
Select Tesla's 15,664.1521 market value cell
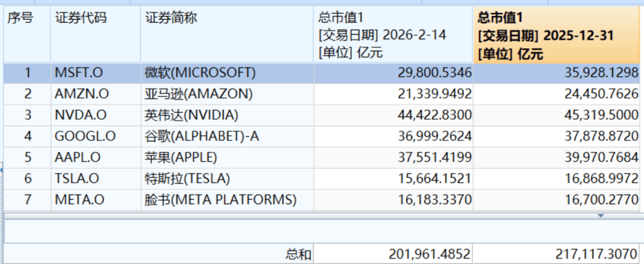point(432,179)
